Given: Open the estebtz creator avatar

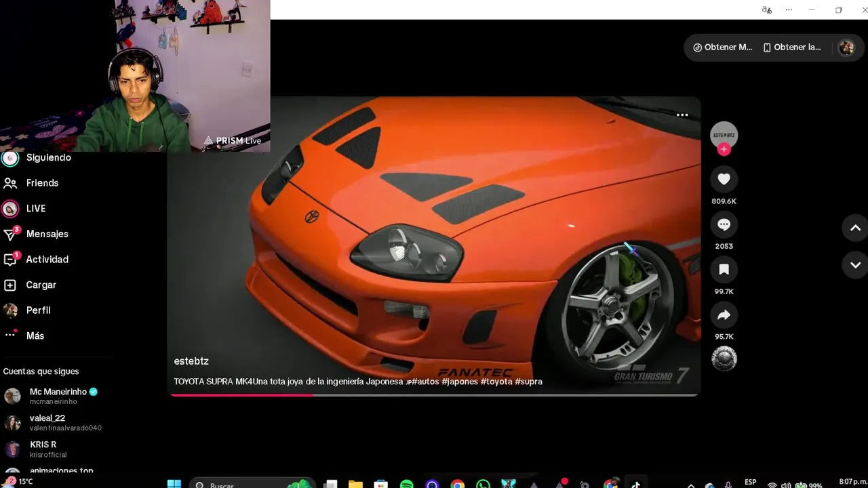Looking at the screenshot, I should tap(724, 134).
